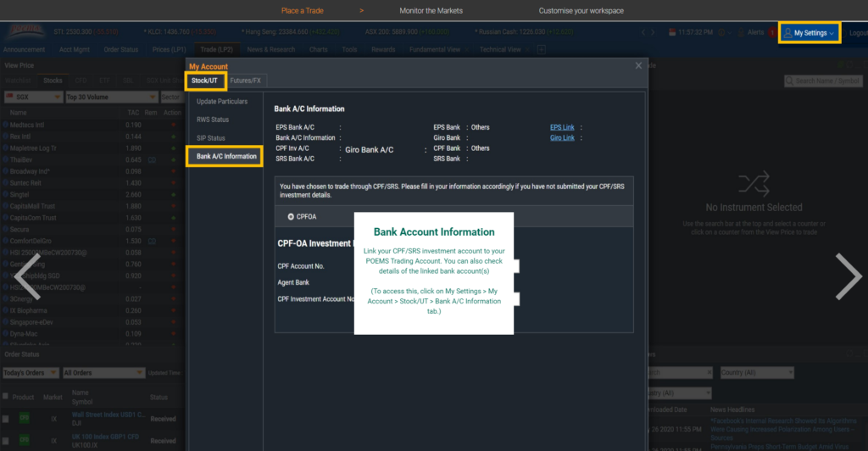Viewport: 868px width, 451px height.
Task: Click the Giro Link hyperlink
Action: coord(562,138)
